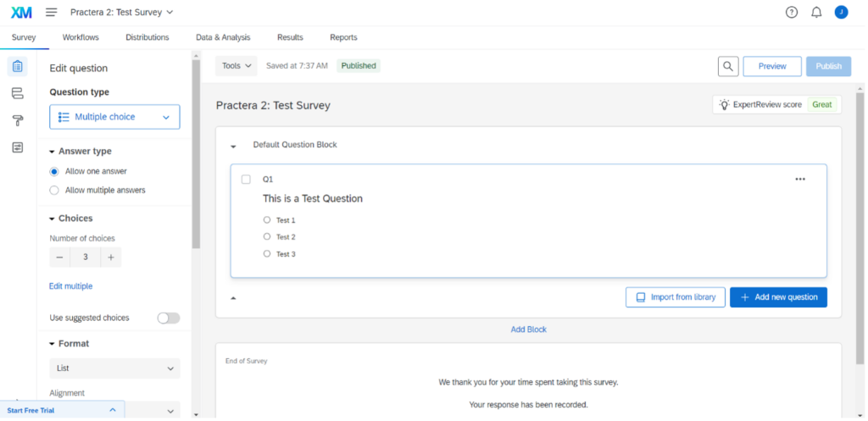Open the Q1 three-dot options menu
Image resolution: width=868 pixels, height=421 pixels.
800,180
